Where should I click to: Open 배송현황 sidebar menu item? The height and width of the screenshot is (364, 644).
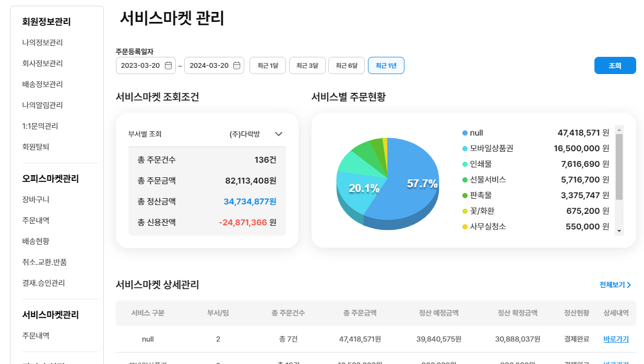tap(35, 241)
